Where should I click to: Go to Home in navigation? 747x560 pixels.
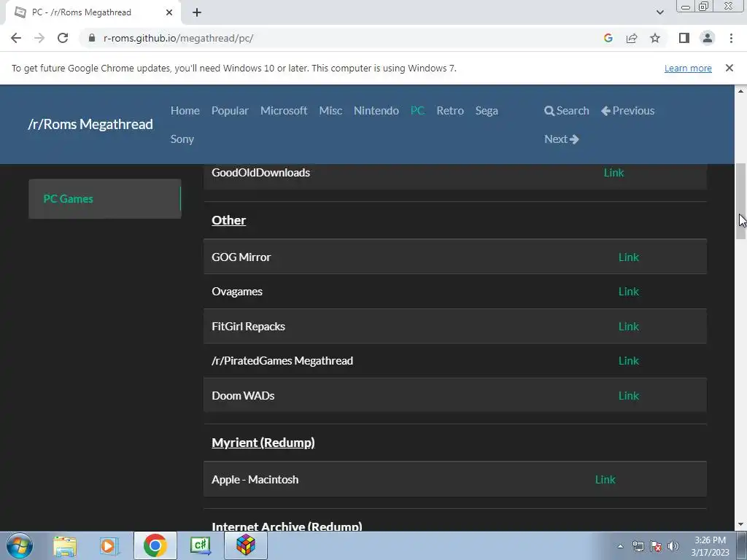(x=185, y=111)
